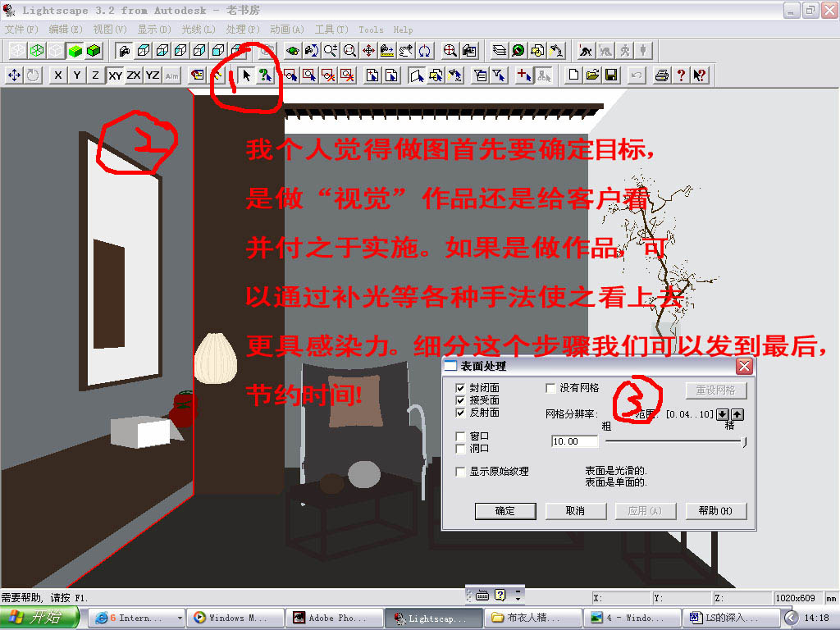Click the 取消 button
The height and width of the screenshot is (630, 840).
click(x=575, y=511)
